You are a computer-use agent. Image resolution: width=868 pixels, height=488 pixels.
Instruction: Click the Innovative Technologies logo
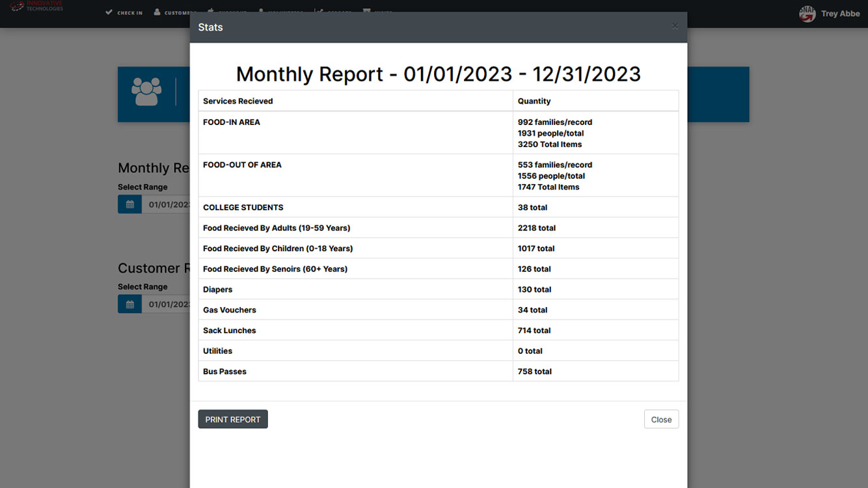tap(36, 7)
